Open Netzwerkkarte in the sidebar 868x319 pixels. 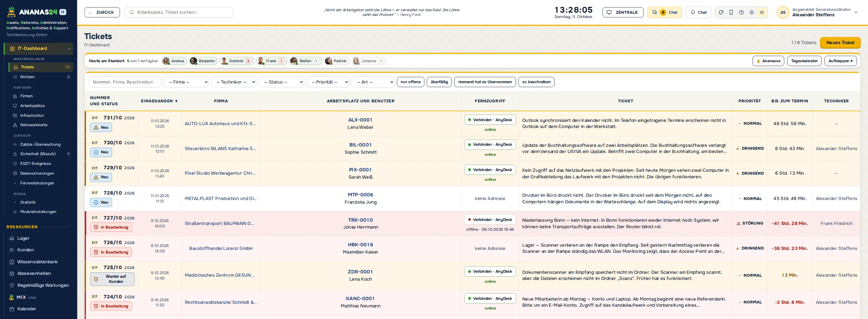[x=41, y=125]
